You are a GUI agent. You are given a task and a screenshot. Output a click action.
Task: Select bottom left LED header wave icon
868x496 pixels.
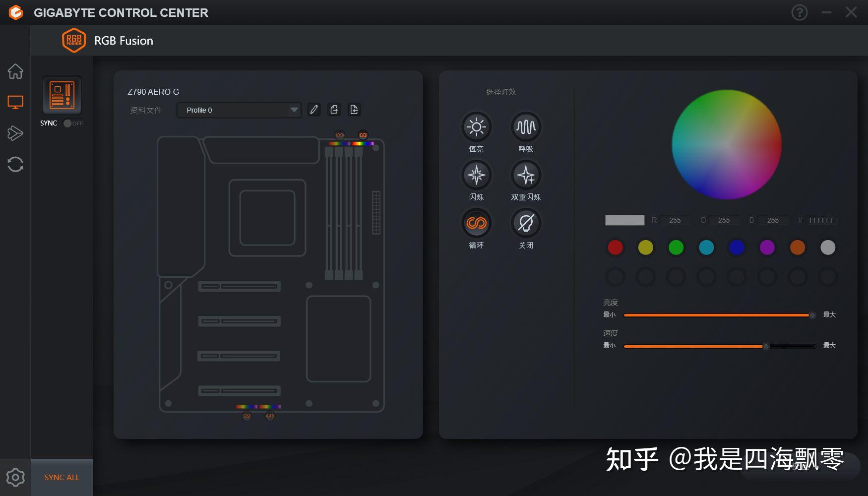247,416
